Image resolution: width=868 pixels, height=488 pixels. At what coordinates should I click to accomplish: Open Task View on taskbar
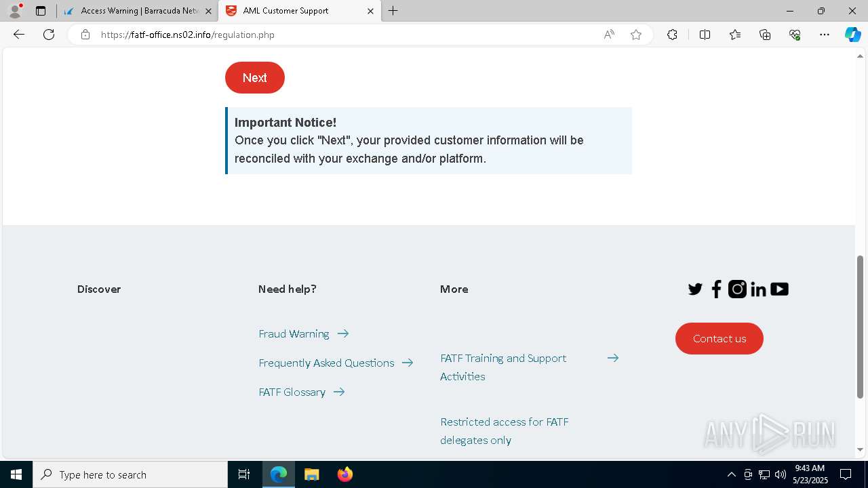pos(244,474)
